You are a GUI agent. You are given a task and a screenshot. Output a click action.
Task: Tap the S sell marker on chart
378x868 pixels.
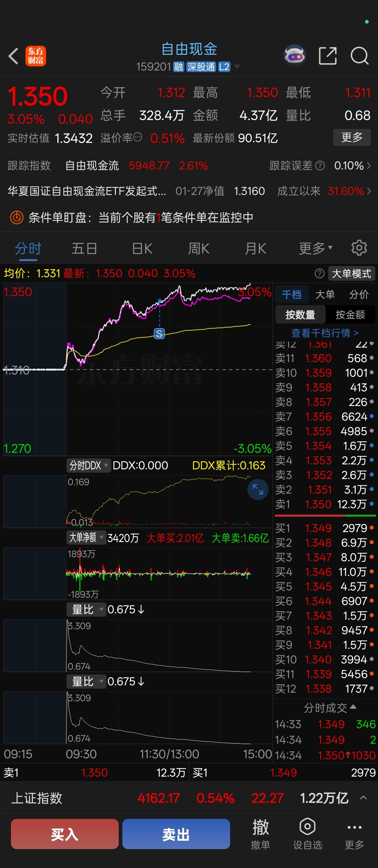tap(159, 333)
